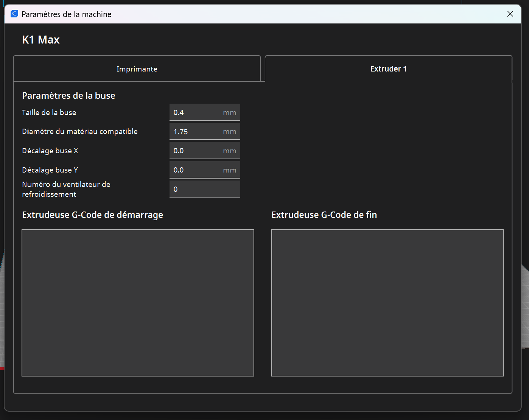The height and width of the screenshot is (420, 529).
Task: Select the Extruder 1 tab
Action: (388, 69)
